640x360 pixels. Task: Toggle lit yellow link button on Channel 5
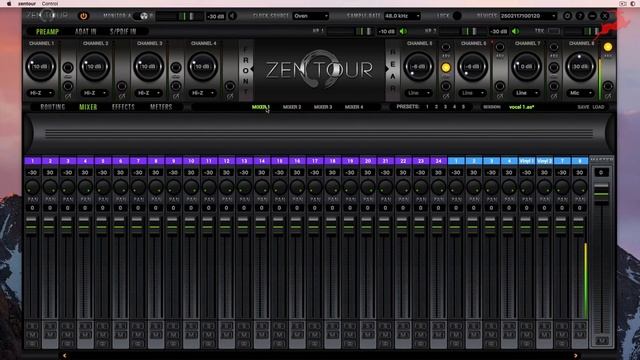[x=446, y=67]
